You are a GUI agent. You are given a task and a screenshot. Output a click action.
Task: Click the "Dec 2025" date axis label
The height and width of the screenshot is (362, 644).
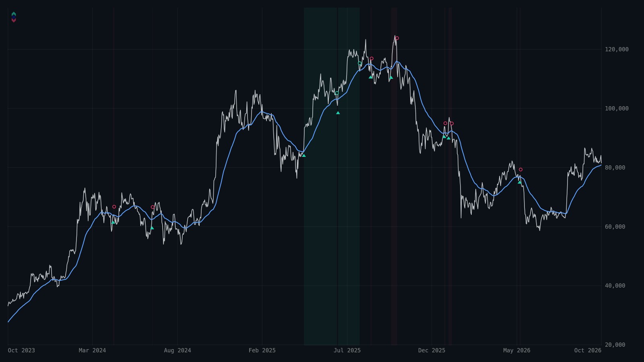point(432,350)
